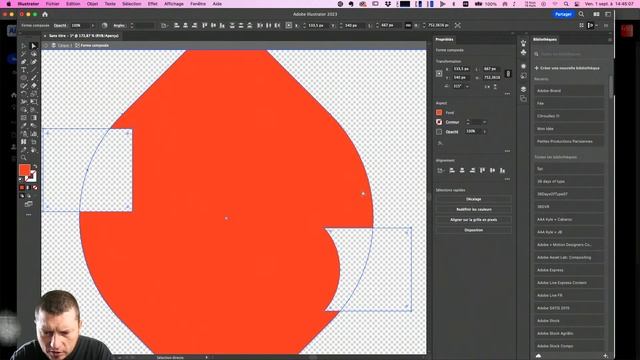Swap fill and stroke arrow
640x360 pixels.
click(35, 167)
